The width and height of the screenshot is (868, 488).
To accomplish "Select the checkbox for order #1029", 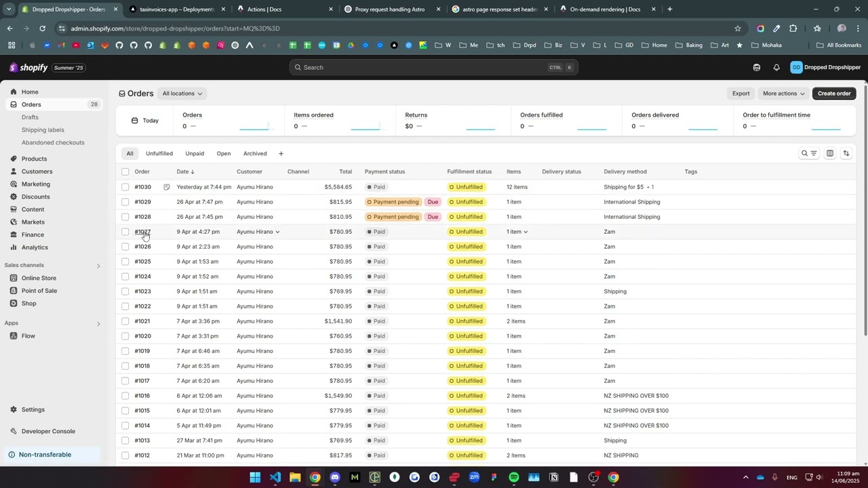I will (x=125, y=202).
